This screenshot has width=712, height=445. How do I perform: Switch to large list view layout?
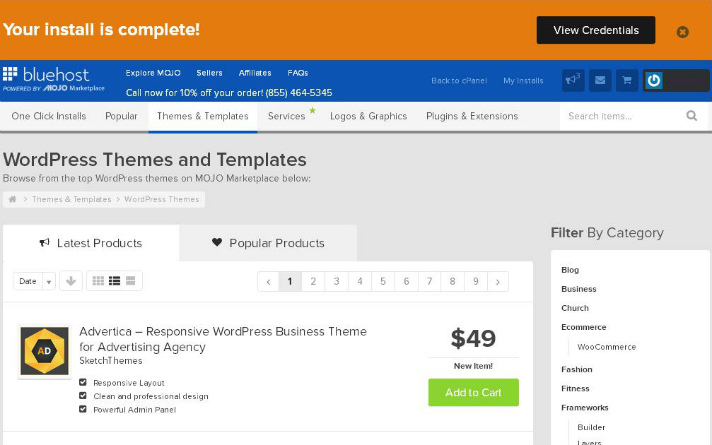pyautogui.click(x=130, y=281)
